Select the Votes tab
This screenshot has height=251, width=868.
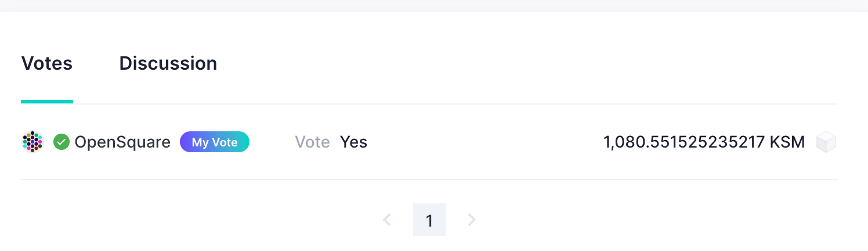point(46,63)
